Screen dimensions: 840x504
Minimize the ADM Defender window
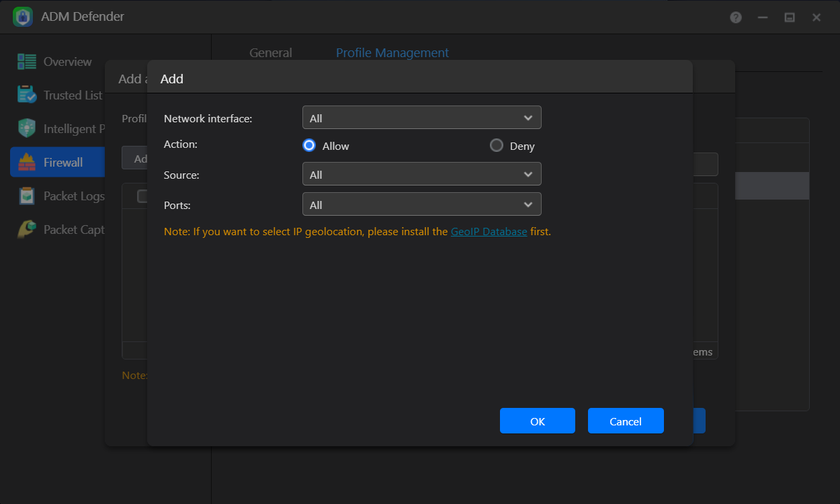763,17
